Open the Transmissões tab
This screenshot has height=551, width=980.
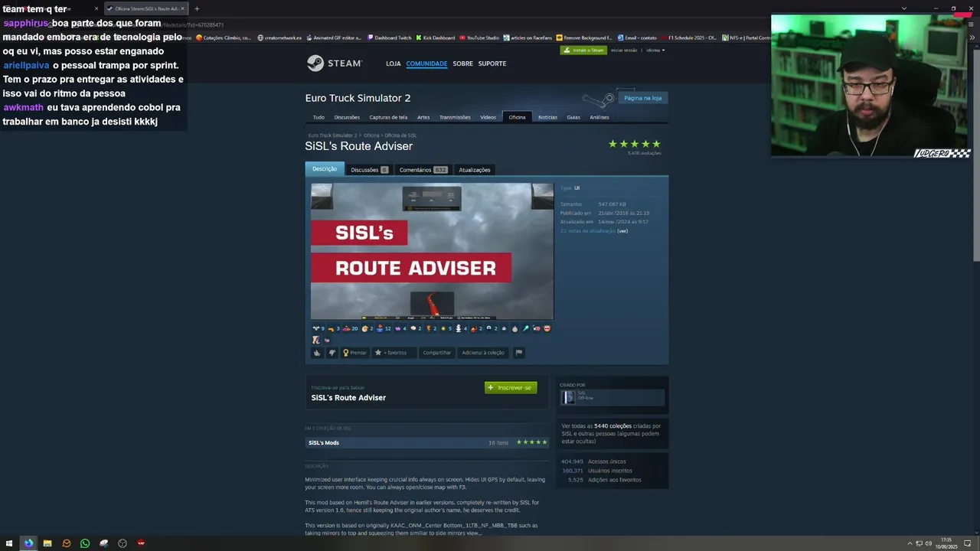455,117
